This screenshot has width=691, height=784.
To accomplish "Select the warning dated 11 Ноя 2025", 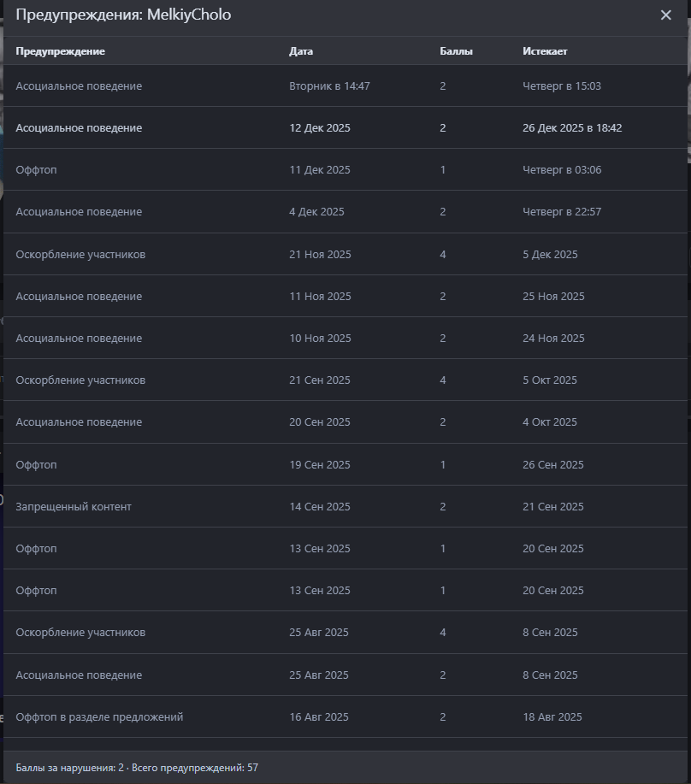I will click(x=79, y=297).
